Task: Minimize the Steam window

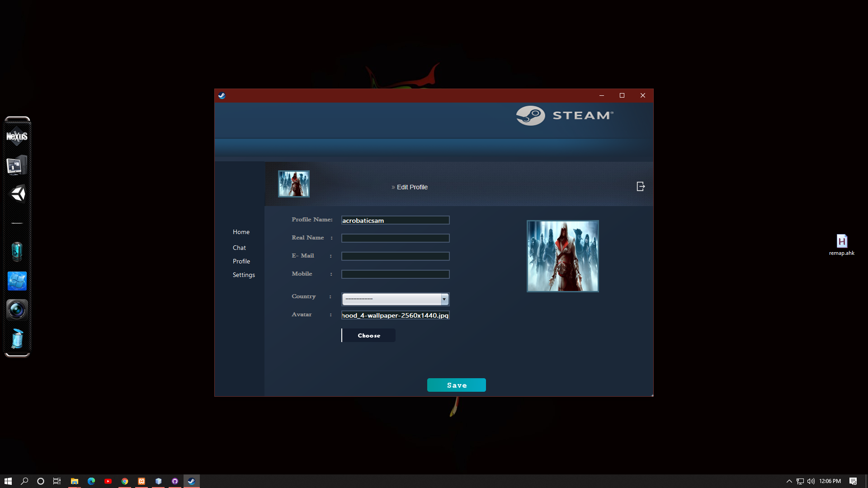Action: click(x=602, y=95)
